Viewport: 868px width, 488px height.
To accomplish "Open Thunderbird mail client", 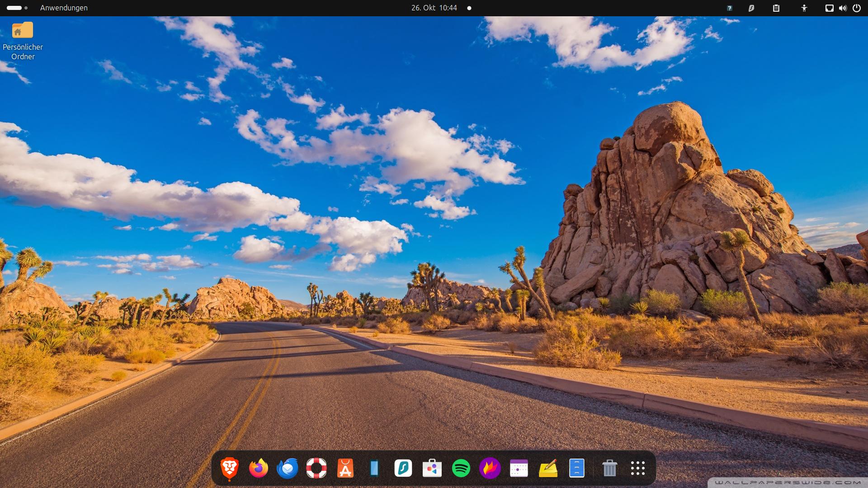I will click(288, 468).
